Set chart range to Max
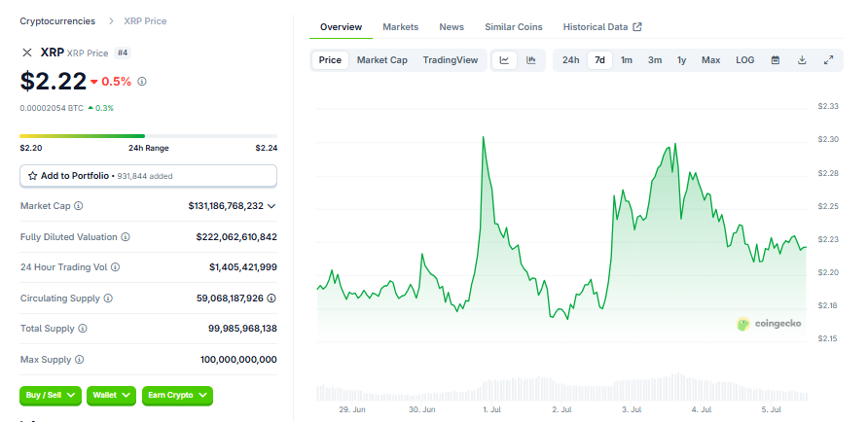868x422 pixels. tap(710, 60)
